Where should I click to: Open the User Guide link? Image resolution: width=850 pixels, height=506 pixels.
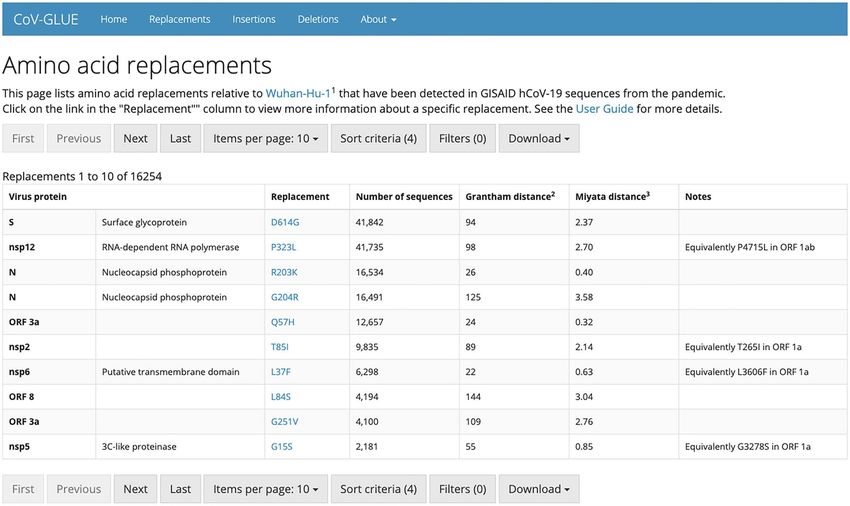point(604,109)
